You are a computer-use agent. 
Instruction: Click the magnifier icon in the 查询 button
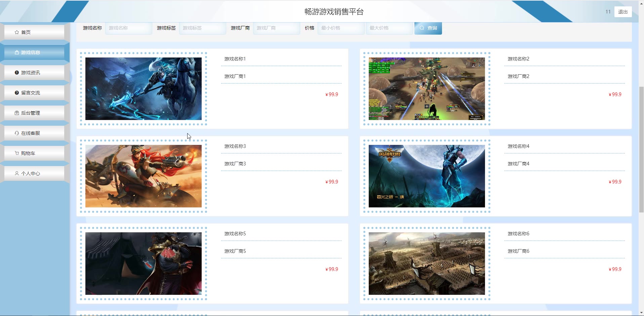[422, 28]
